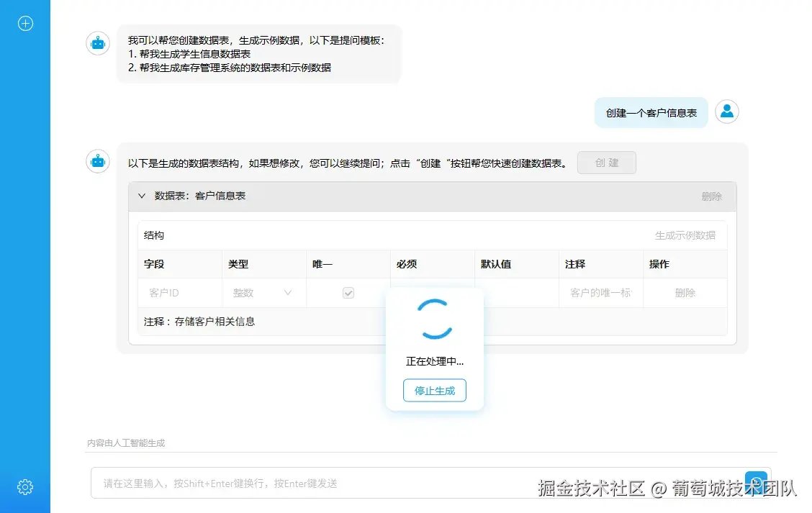This screenshot has width=812, height=513.
Task: Toggle the unique checkbox for 客户ID
Action: (x=348, y=293)
